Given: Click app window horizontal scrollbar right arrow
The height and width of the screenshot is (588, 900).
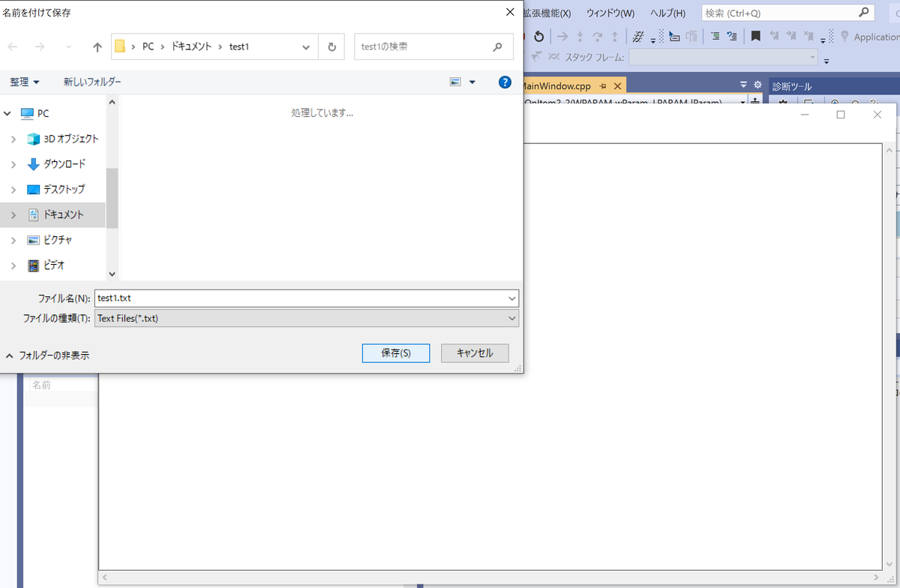Looking at the screenshot, I should click(x=877, y=578).
